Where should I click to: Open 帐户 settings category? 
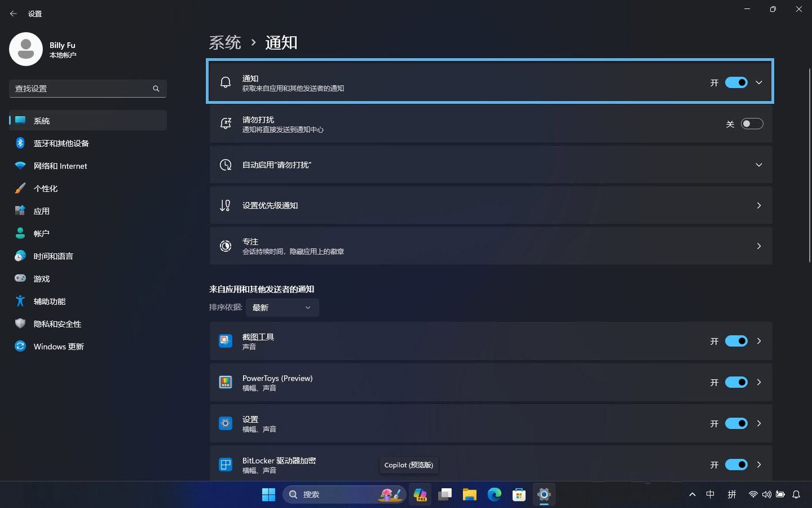coord(88,234)
